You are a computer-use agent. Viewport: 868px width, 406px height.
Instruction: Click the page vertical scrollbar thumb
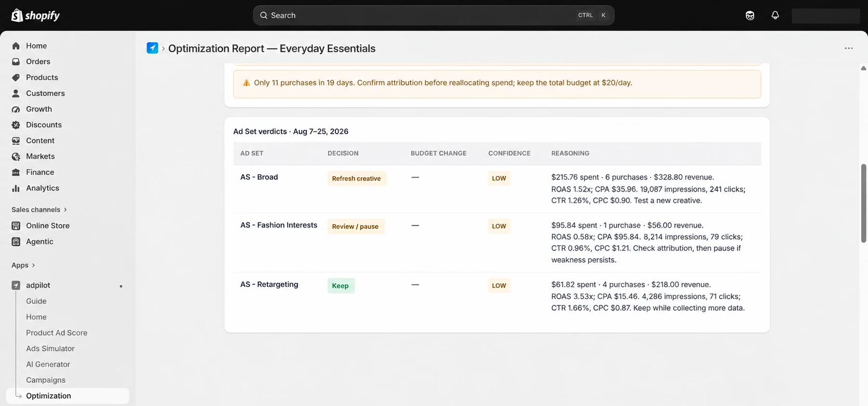(x=864, y=203)
